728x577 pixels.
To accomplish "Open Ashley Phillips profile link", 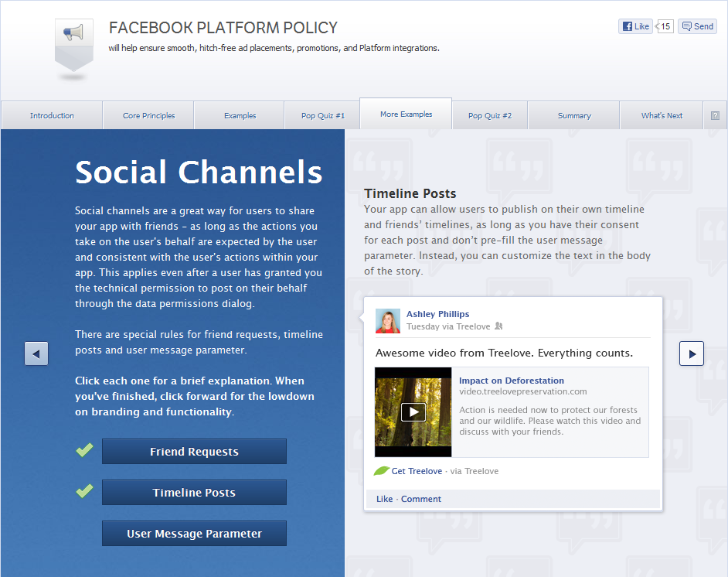I will (438, 314).
